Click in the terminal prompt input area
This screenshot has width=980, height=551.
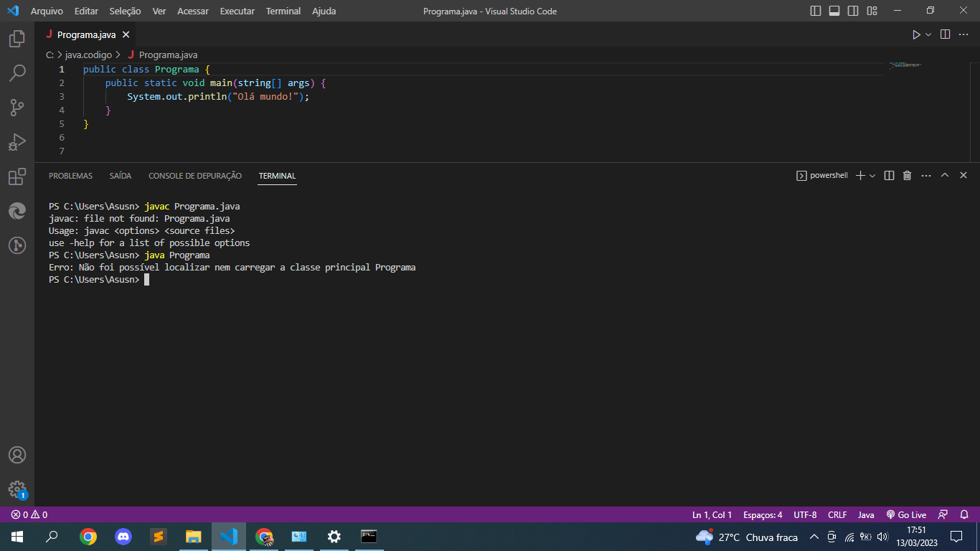click(146, 280)
